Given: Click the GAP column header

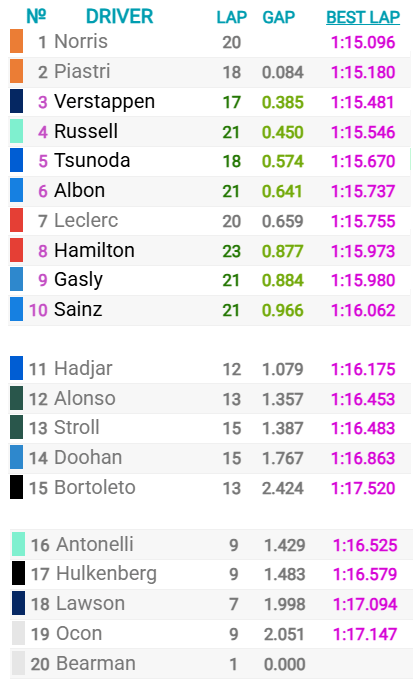Looking at the screenshot, I should pos(279,17).
